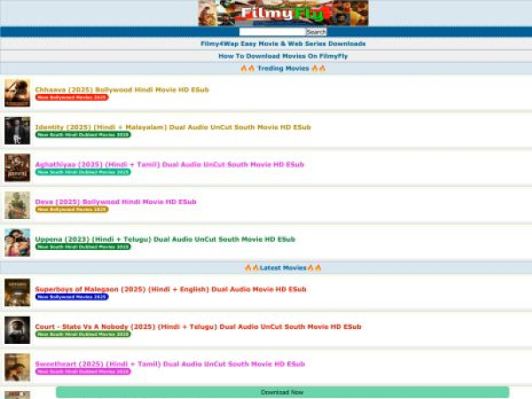Viewport: 532px width, 399px height.
Task: Open Deva (2025) Bollywood Hindi Movie link
Action: click(115, 201)
